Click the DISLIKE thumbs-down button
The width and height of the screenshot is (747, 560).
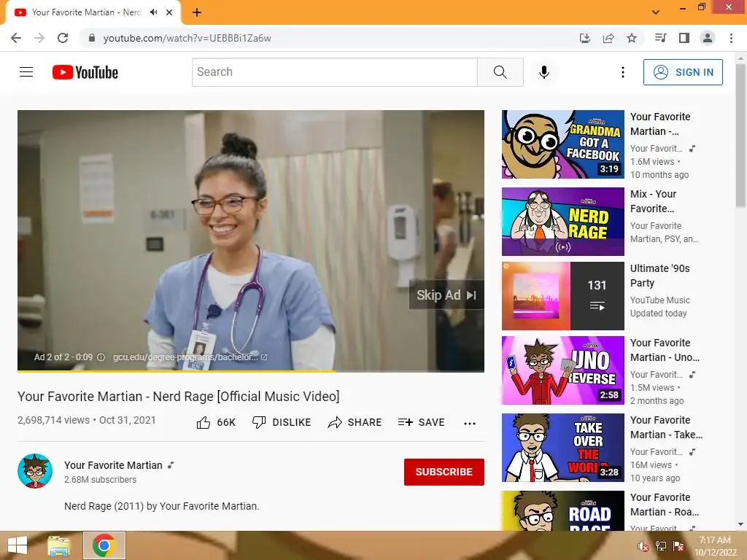point(282,422)
